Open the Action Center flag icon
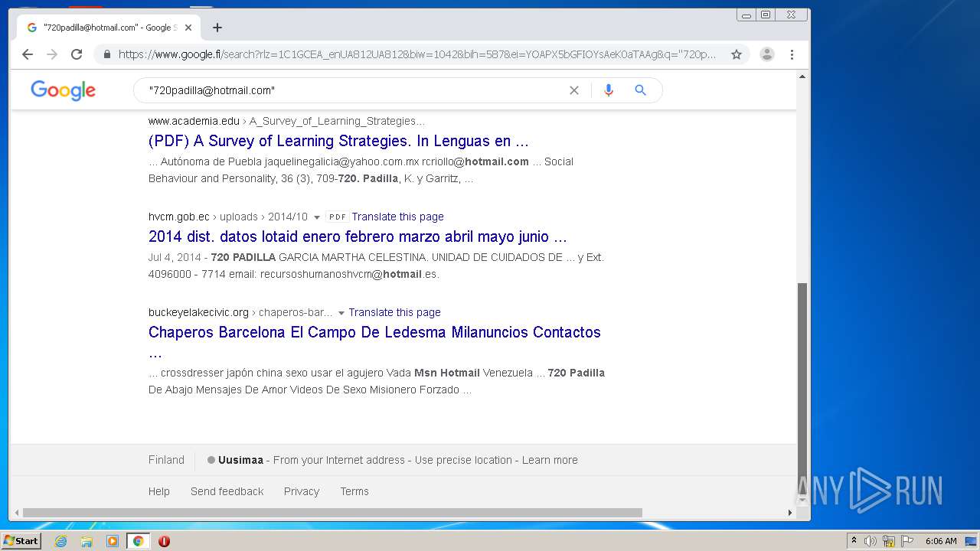The width and height of the screenshot is (980, 551). 907,541
